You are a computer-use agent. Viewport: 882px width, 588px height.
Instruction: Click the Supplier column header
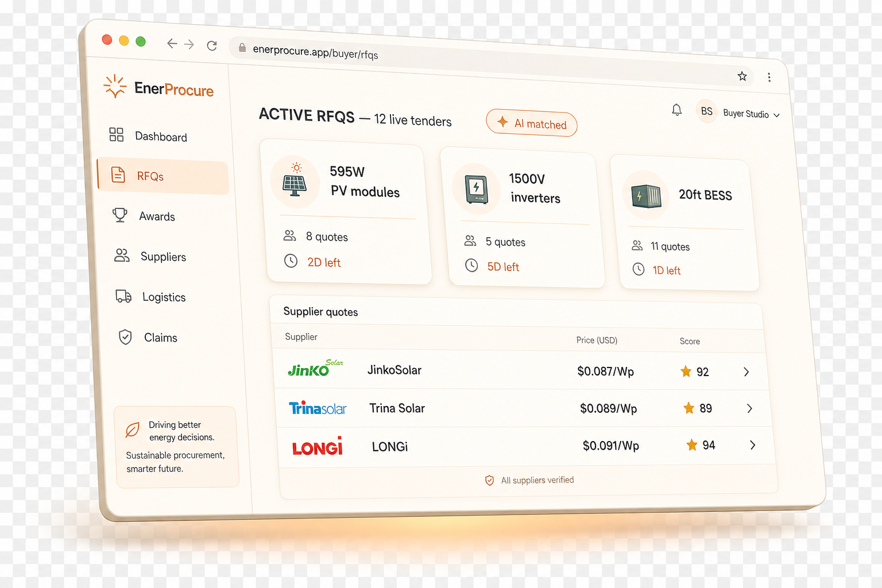point(301,336)
